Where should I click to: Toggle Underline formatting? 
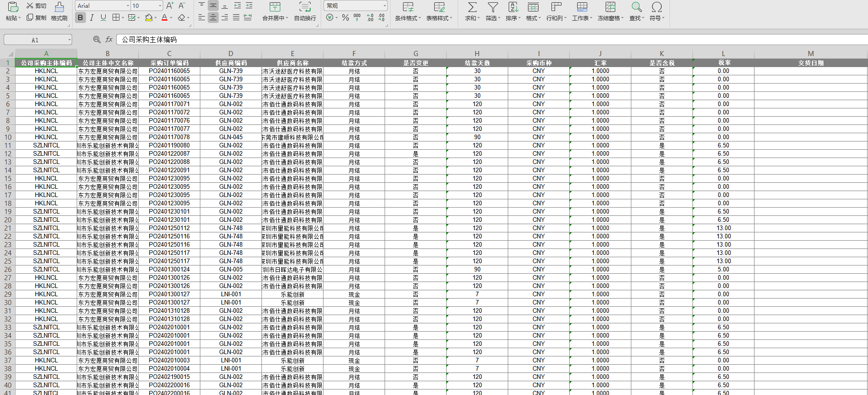coord(103,17)
